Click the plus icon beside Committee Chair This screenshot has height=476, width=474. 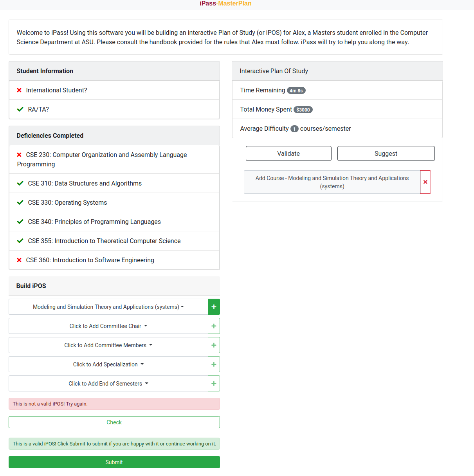point(214,326)
